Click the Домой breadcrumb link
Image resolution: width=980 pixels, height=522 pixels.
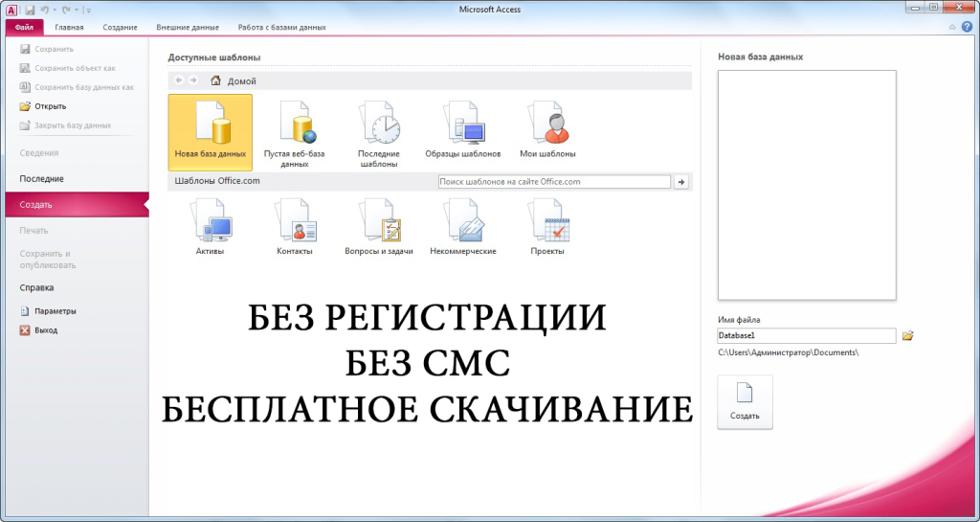tap(242, 81)
